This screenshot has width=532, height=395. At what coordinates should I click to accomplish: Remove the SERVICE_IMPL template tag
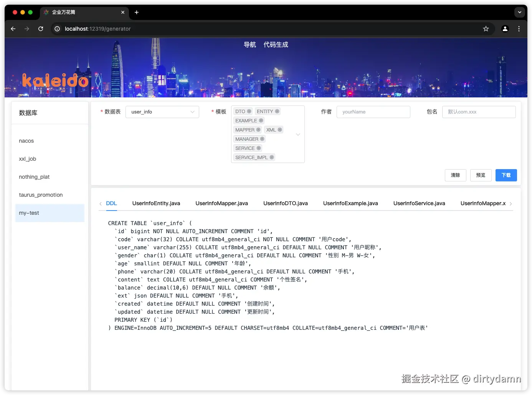tap(272, 157)
